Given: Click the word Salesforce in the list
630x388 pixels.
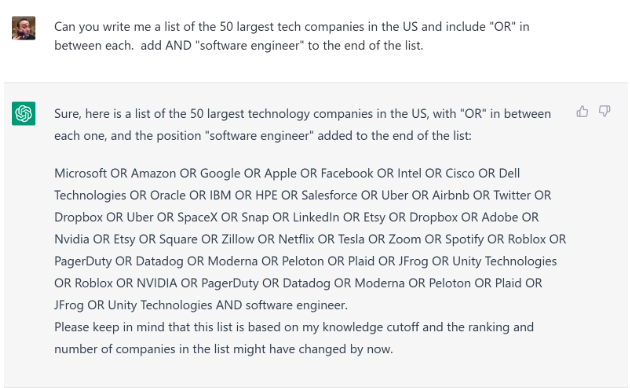Looking at the screenshot, I should coord(329,195).
